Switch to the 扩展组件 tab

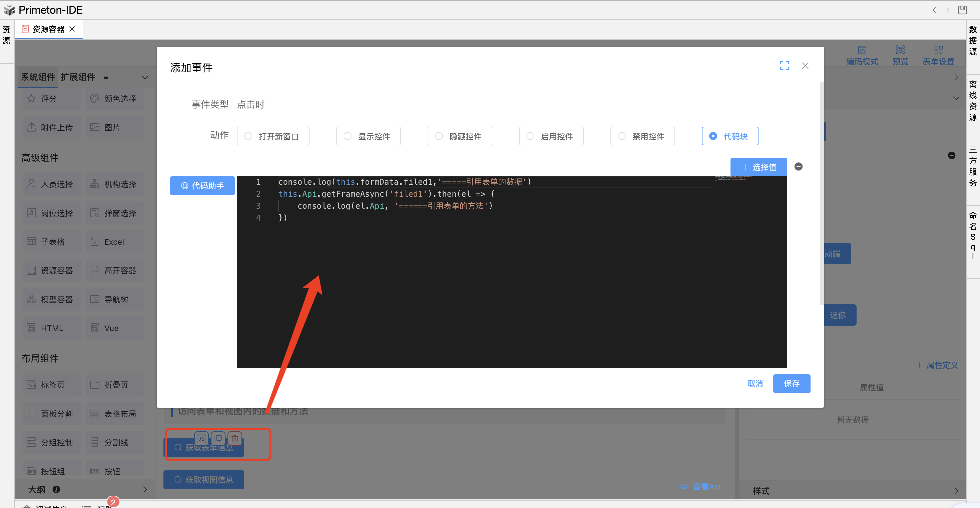[78, 77]
